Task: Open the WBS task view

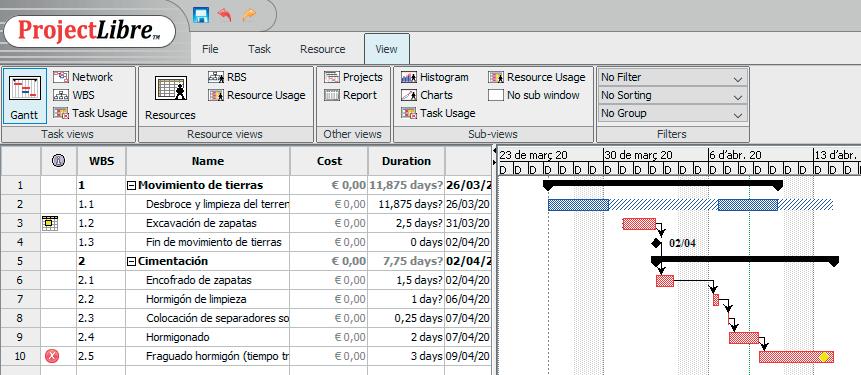Action: 74,95
